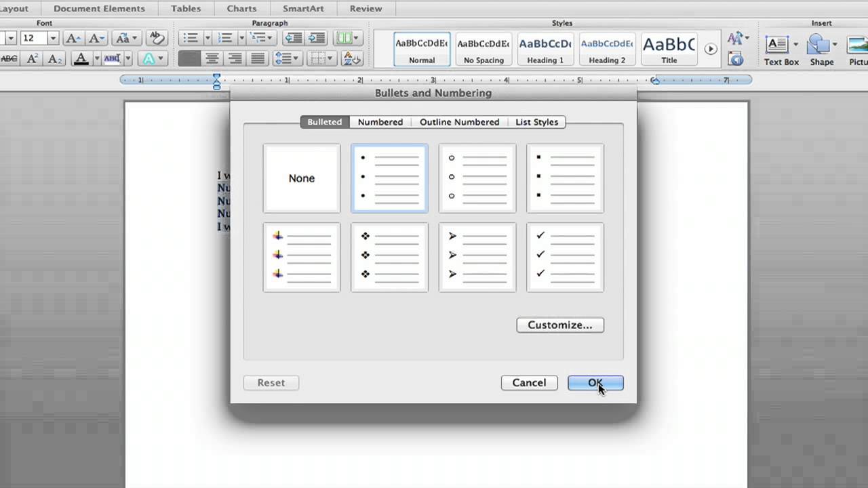The height and width of the screenshot is (488, 868).
Task: Open the Shape dropdown arrow
Action: pyautogui.click(x=835, y=45)
